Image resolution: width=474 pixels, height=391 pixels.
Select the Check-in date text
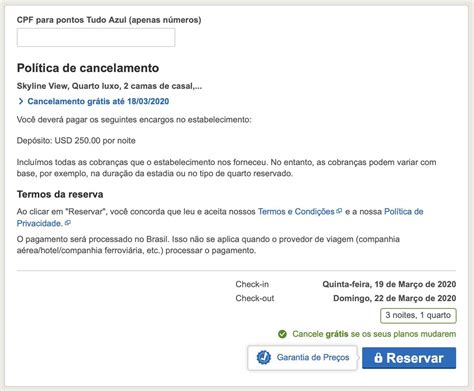[389, 284]
